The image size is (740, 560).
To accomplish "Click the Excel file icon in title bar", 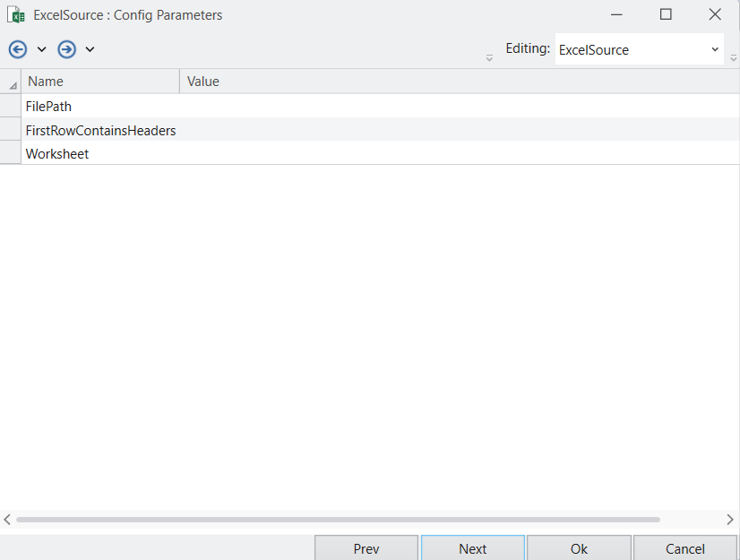I will tap(16, 14).
